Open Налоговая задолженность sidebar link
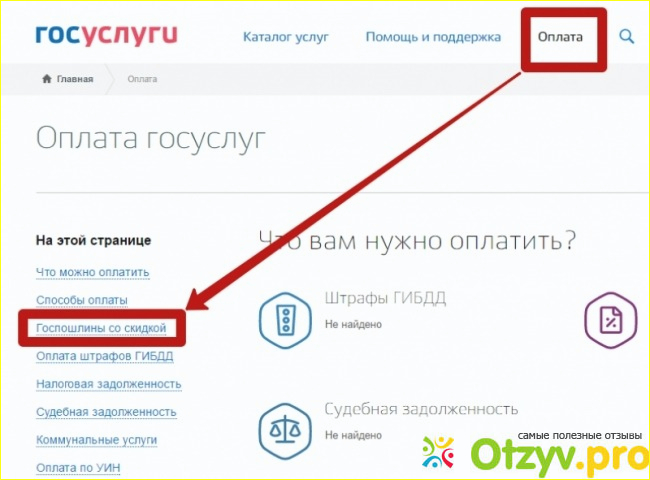Image resolution: width=650 pixels, height=480 pixels. 108,384
